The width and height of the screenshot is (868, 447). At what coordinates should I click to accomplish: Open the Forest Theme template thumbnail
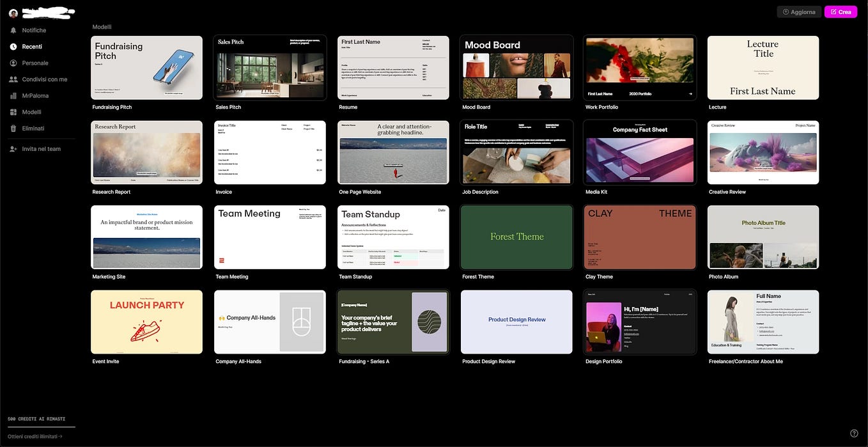point(517,237)
